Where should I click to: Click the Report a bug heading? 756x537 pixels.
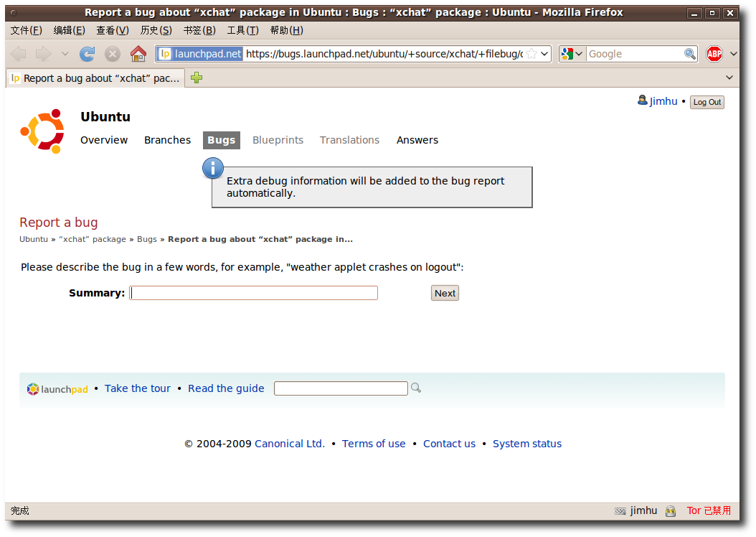coord(58,223)
